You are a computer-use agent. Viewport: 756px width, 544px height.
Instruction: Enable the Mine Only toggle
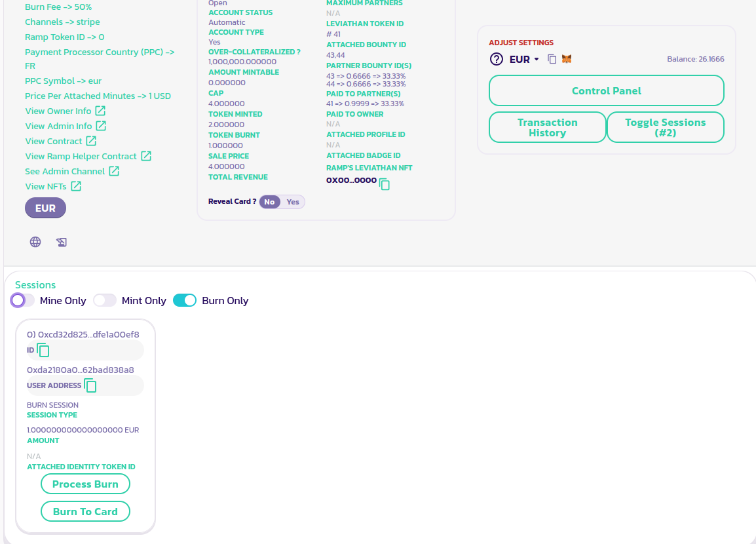coord(23,300)
